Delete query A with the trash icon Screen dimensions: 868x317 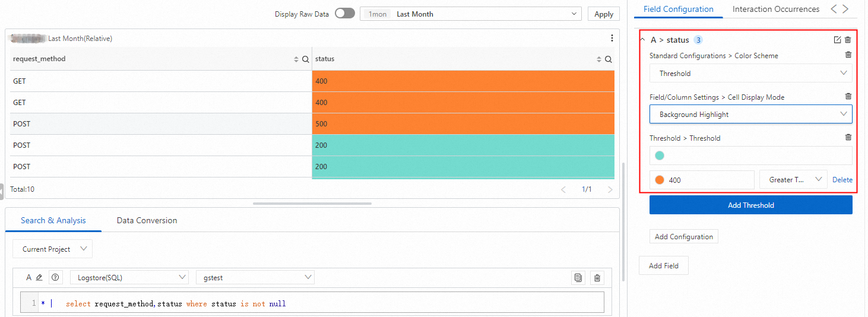pos(597,278)
